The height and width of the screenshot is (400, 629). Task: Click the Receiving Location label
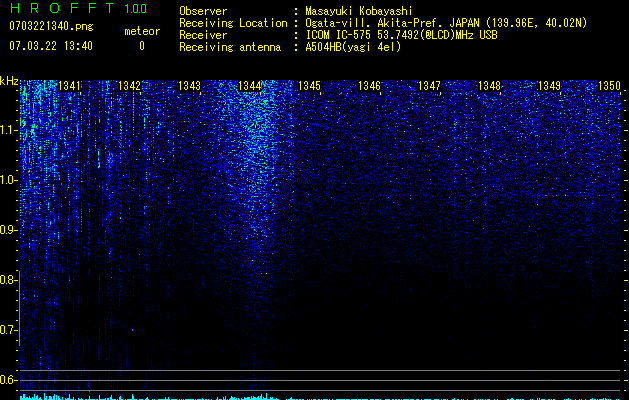[x=233, y=23]
